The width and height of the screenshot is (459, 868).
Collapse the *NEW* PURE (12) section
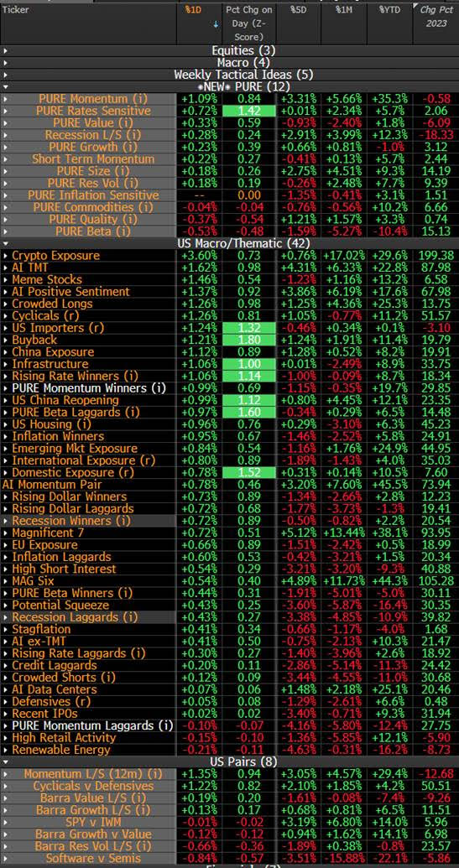5,87
